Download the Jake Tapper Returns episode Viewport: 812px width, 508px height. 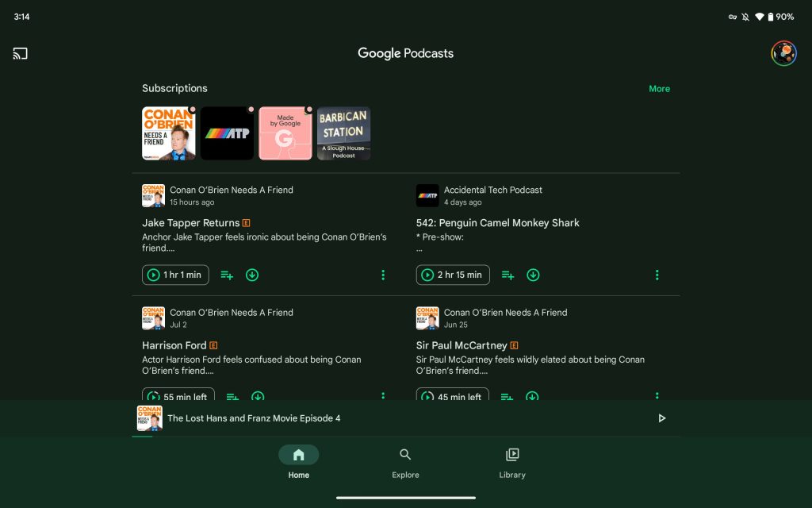(x=252, y=275)
